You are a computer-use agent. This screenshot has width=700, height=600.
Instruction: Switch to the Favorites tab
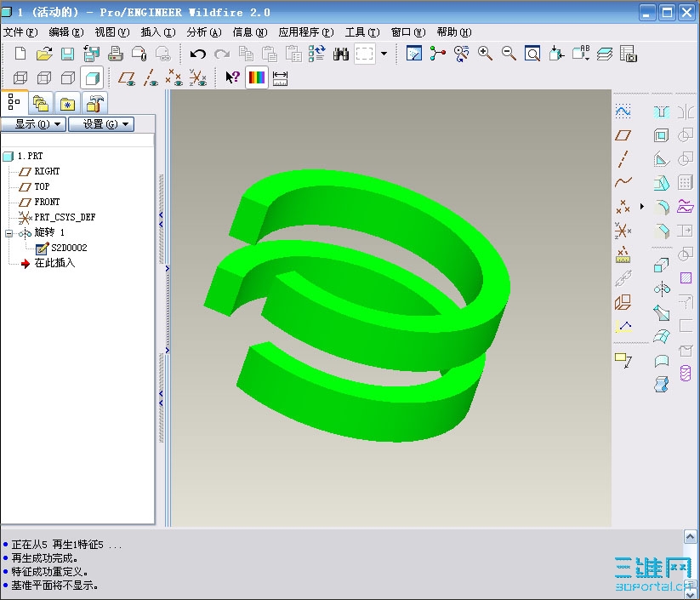[x=67, y=104]
